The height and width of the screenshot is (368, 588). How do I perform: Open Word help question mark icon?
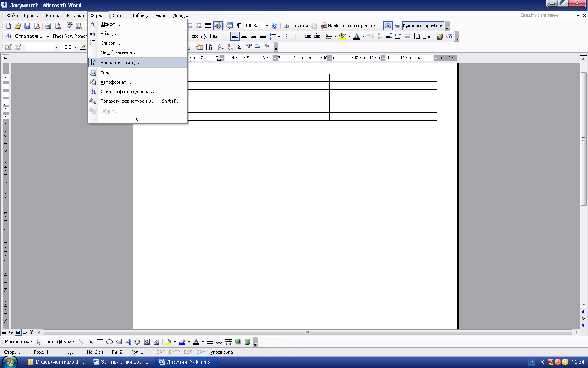pyautogui.click(x=274, y=26)
